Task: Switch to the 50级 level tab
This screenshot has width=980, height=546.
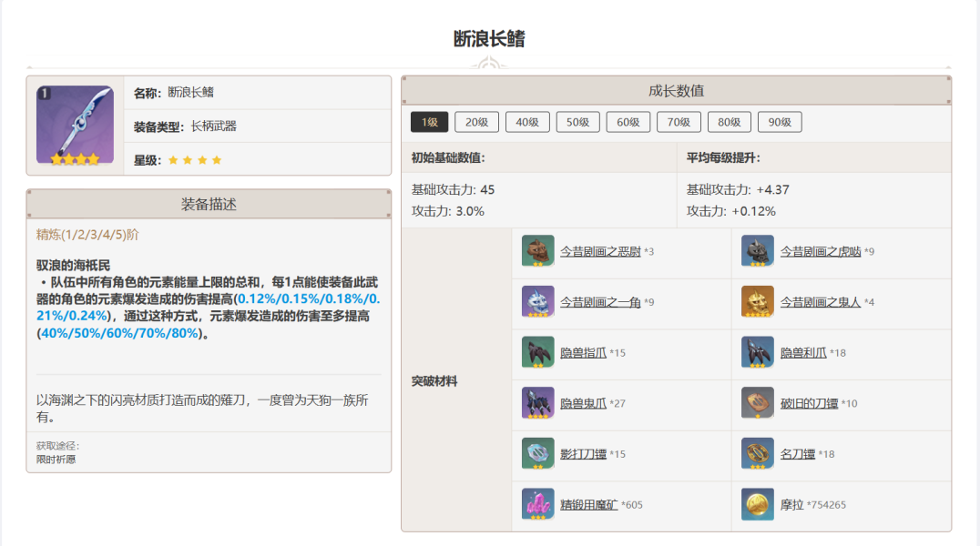Action: pos(577,122)
